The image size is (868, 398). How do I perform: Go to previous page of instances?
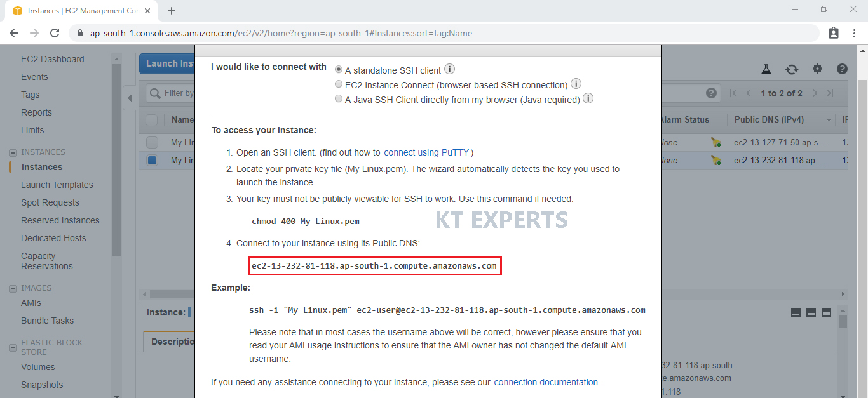coord(749,93)
